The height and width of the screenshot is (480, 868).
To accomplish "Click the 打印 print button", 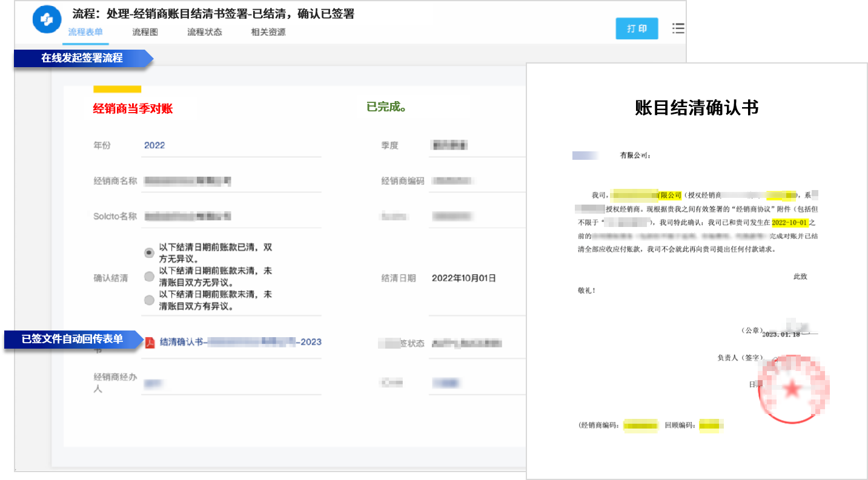I will pos(637,28).
